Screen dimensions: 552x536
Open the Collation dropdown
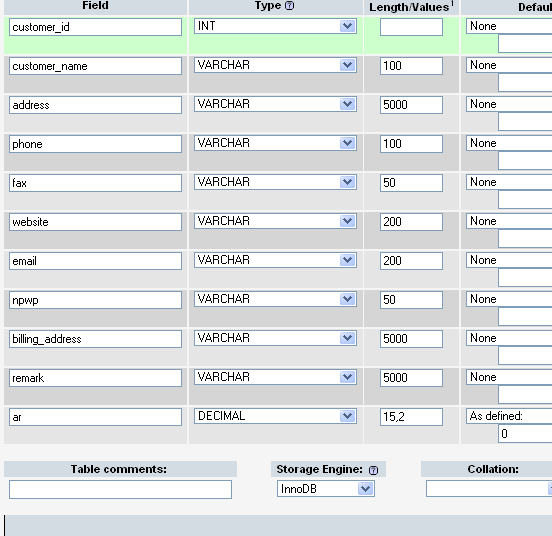[x=489, y=489]
